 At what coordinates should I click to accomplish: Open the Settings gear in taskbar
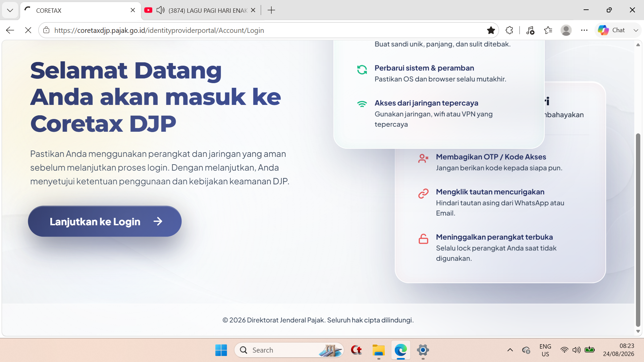pos(423,350)
